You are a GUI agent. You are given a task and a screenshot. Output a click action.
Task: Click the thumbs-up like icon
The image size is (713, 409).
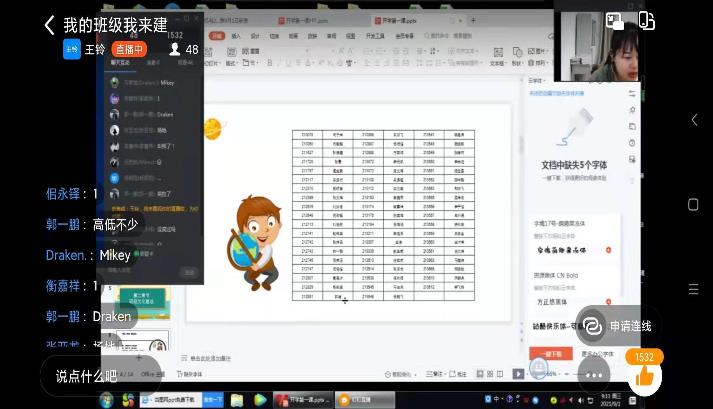pyautogui.click(x=645, y=376)
